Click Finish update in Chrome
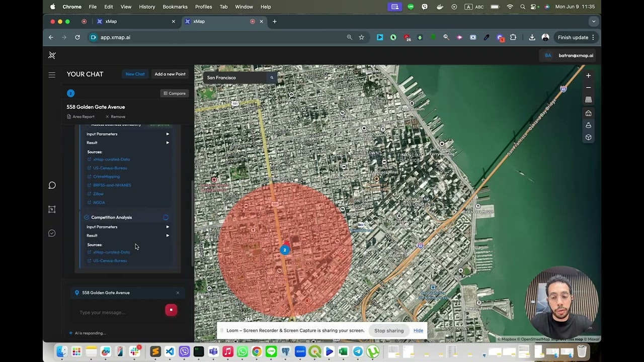The height and width of the screenshot is (362, 644). [573, 37]
